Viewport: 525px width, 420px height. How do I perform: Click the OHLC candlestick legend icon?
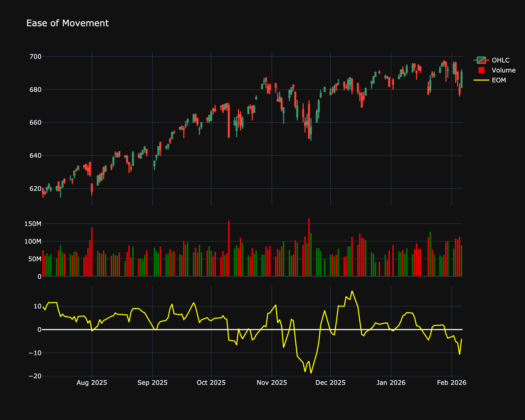click(481, 60)
